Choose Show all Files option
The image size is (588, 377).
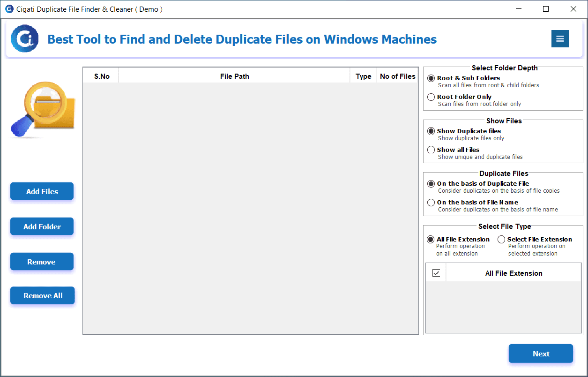click(x=431, y=150)
